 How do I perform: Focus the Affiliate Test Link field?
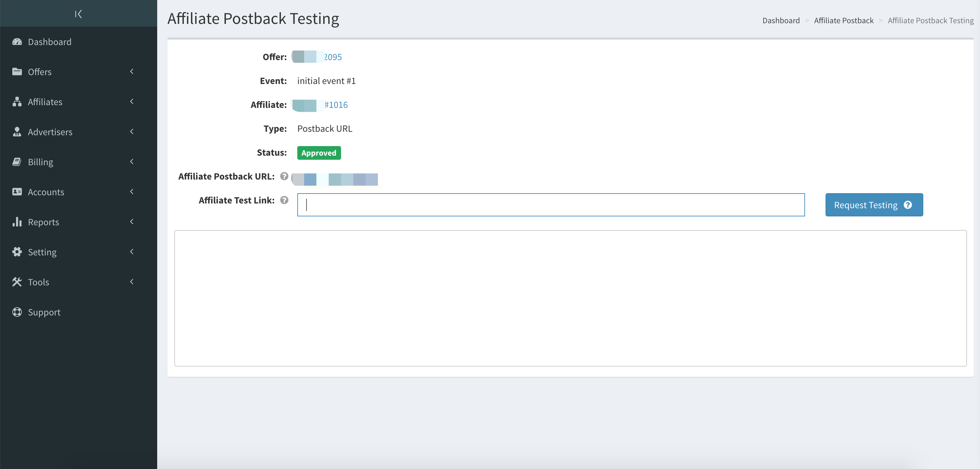[x=550, y=205]
